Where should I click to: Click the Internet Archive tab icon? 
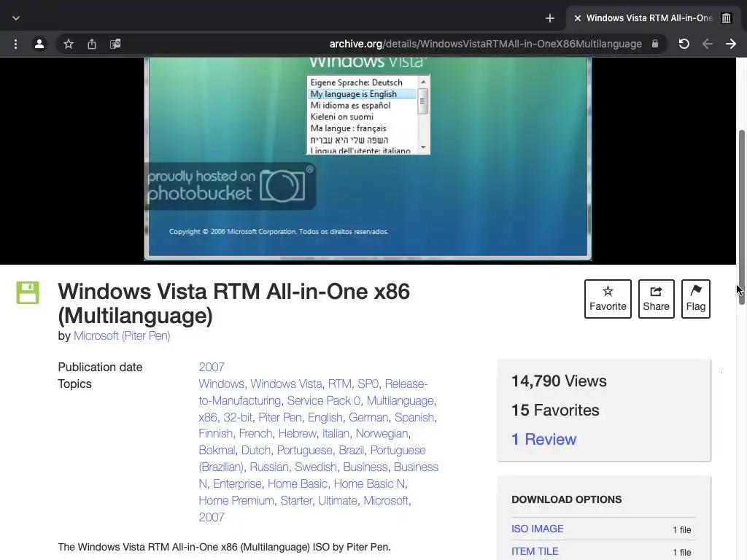[x=726, y=18]
